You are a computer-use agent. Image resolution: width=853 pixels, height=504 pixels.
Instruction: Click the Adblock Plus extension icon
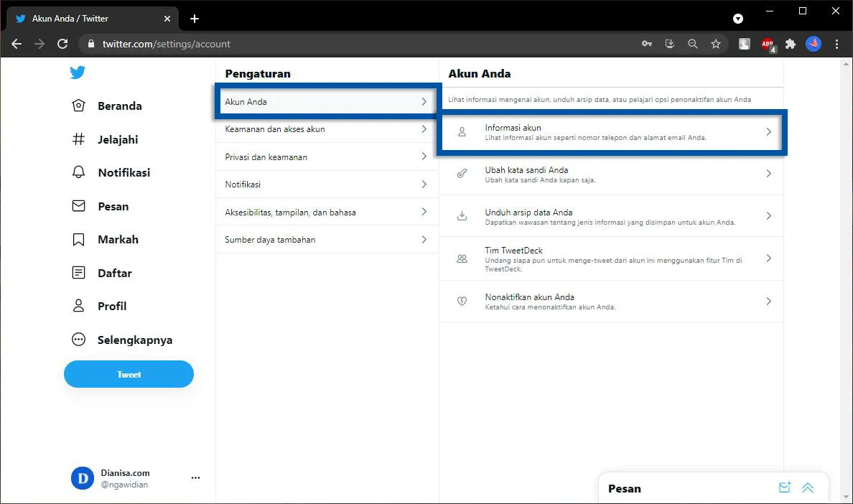click(767, 44)
